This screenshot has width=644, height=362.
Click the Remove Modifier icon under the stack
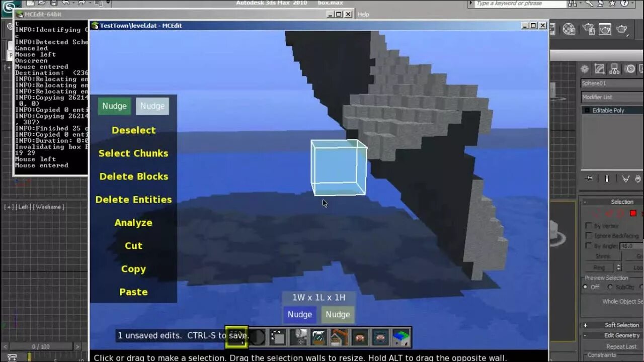click(638, 178)
